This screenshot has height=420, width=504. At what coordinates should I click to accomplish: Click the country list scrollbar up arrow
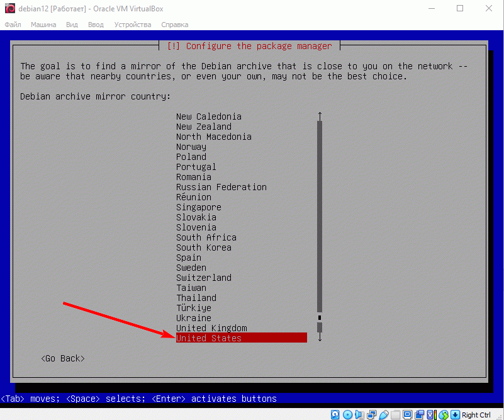[x=320, y=116]
